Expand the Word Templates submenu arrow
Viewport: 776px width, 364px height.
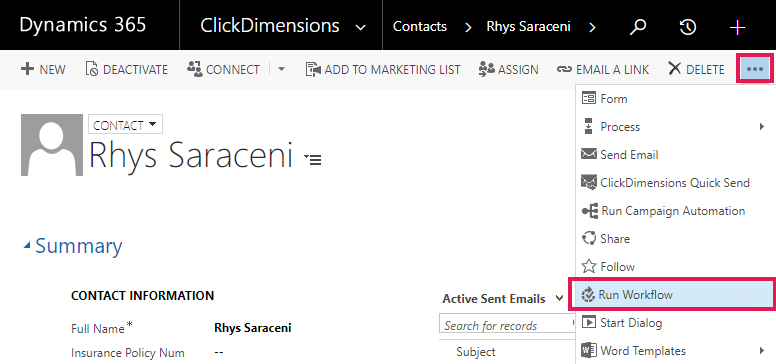[x=762, y=351]
